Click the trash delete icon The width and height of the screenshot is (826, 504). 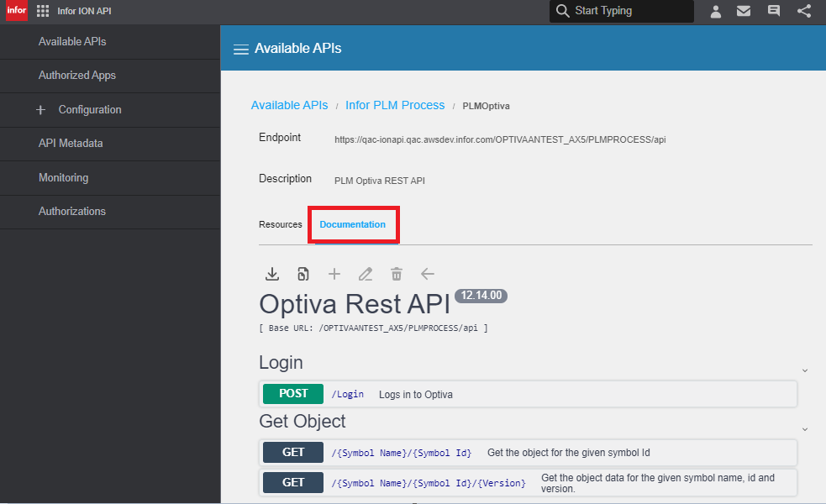[396, 274]
